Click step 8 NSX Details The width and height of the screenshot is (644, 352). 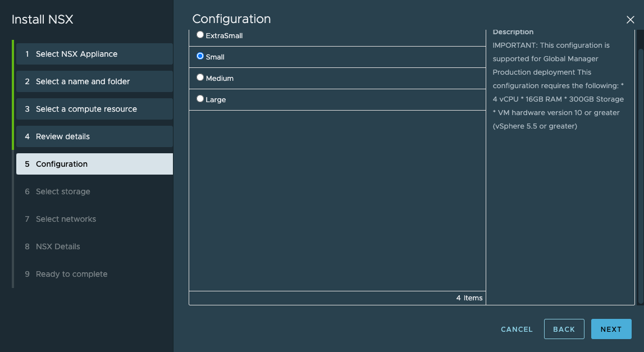94,246
